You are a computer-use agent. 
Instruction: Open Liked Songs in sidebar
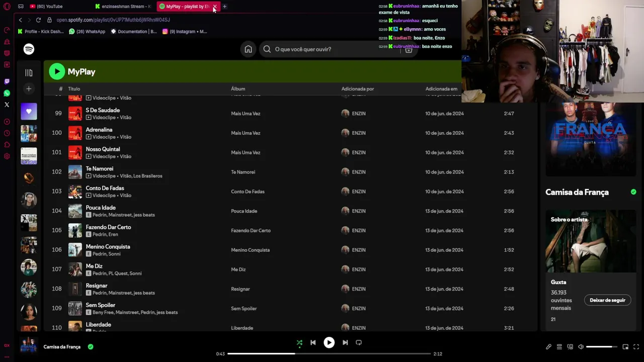[29, 111]
